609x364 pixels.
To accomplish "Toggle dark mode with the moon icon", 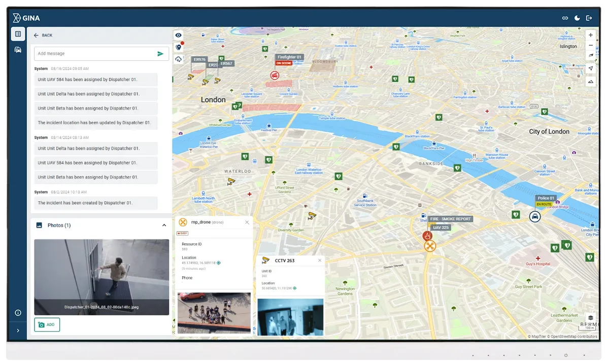I will click(x=577, y=18).
